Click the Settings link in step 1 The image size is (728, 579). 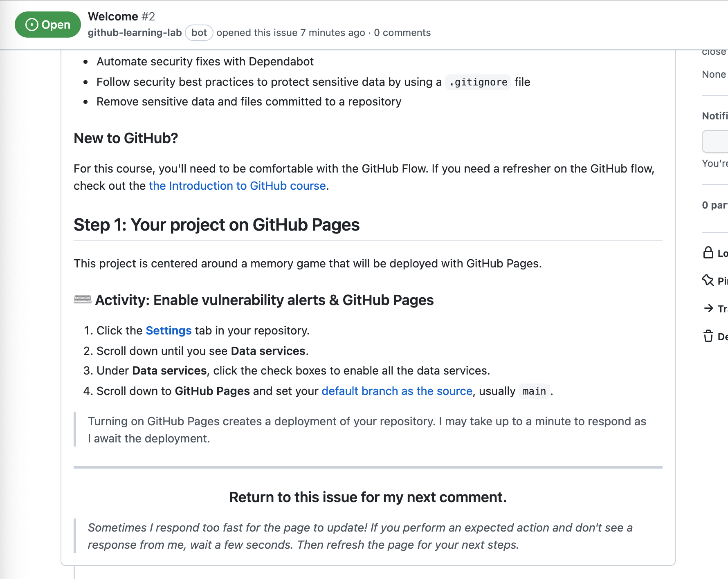point(169,330)
